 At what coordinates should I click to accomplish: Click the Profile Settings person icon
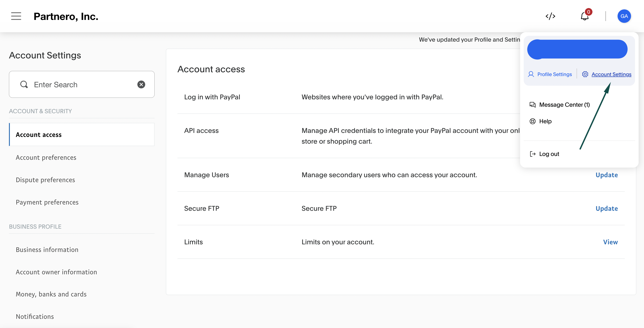531,74
